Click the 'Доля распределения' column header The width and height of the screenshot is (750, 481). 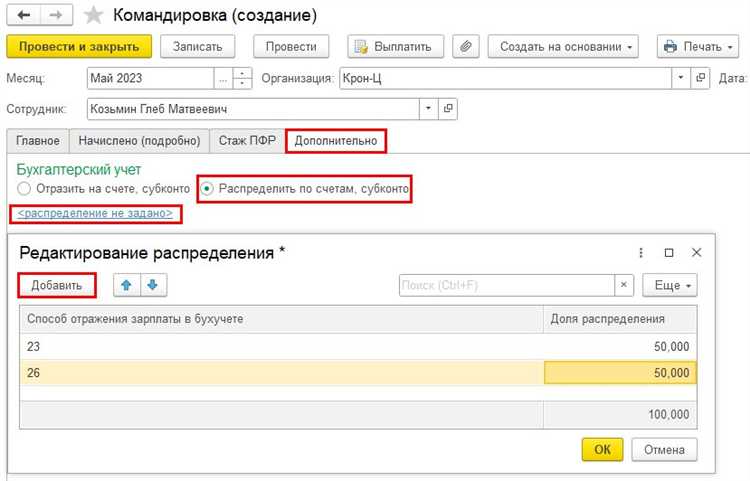[620, 319]
